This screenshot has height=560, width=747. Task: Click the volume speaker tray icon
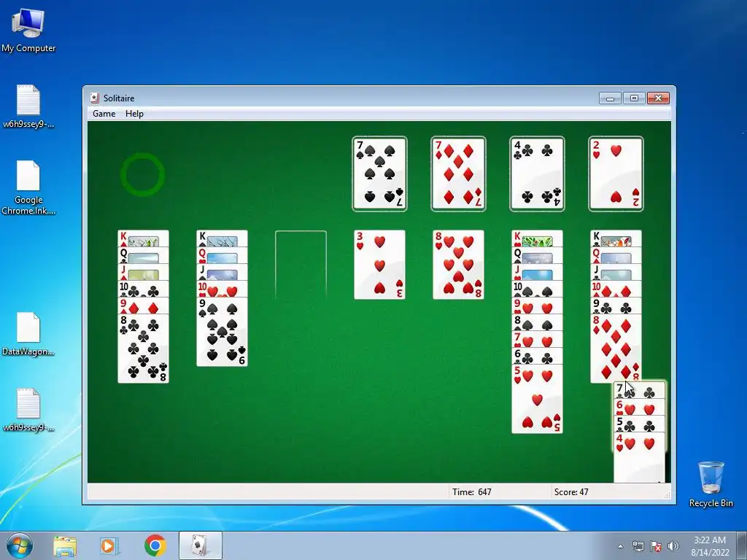673,546
